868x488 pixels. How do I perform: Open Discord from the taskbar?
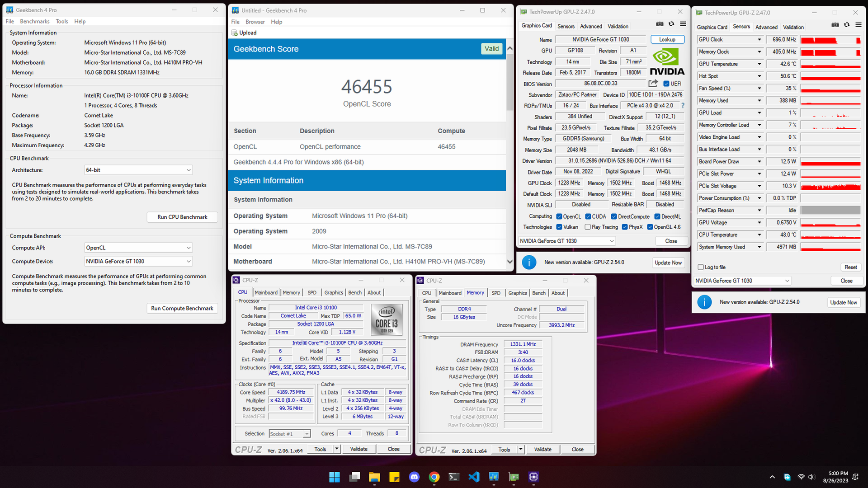click(x=414, y=477)
